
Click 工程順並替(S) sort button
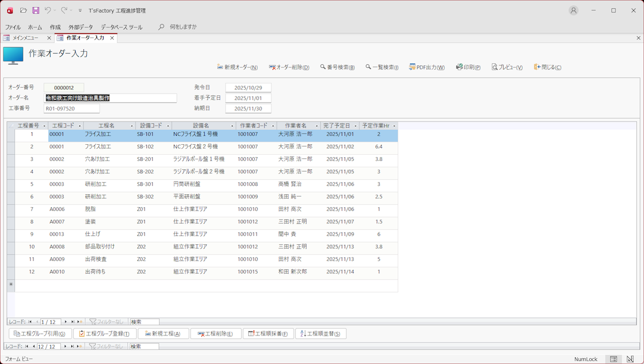[x=321, y=334]
